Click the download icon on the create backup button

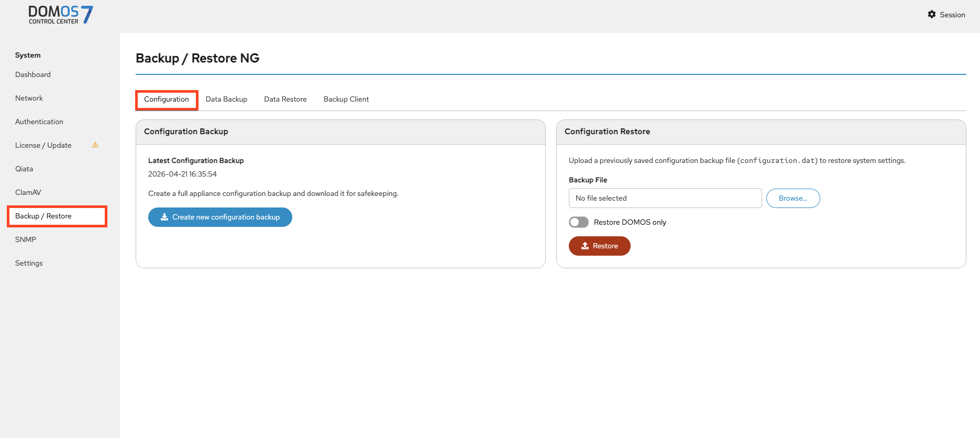[x=164, y=217]
